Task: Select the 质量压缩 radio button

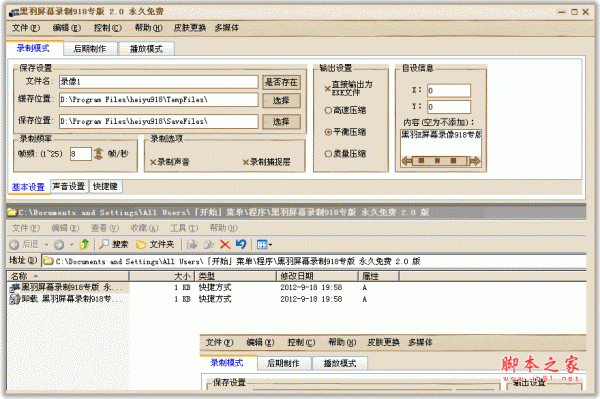Action: (345, 154)
